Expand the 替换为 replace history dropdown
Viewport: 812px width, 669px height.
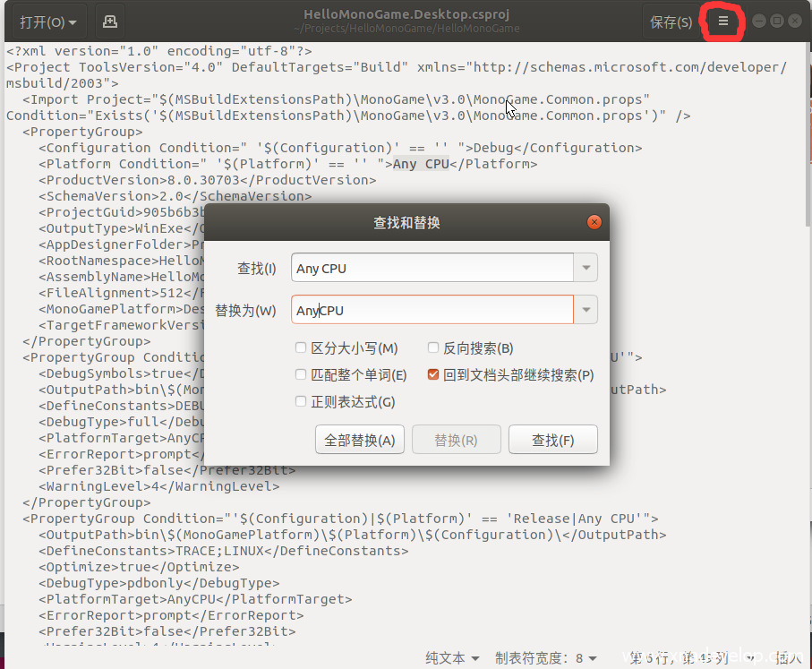coord(586,310)
